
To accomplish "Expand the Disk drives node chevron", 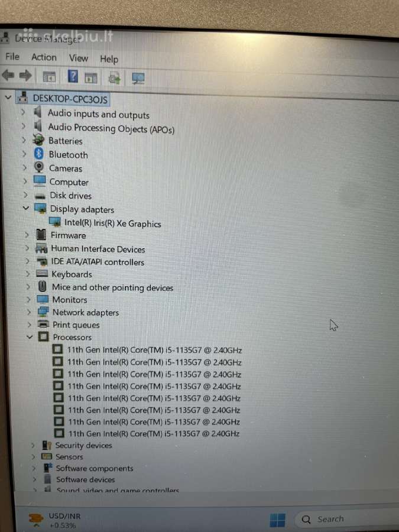I will point(25,194).
